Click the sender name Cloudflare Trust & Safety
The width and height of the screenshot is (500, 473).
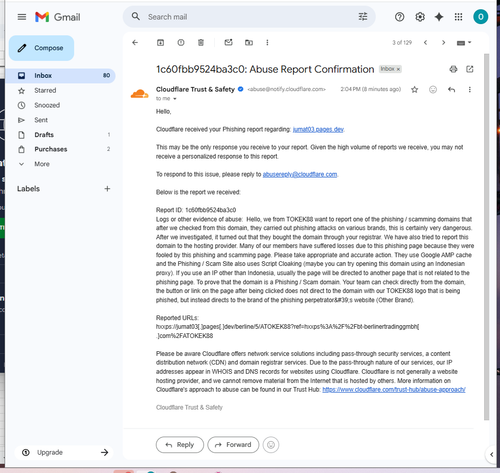[195, 89]
